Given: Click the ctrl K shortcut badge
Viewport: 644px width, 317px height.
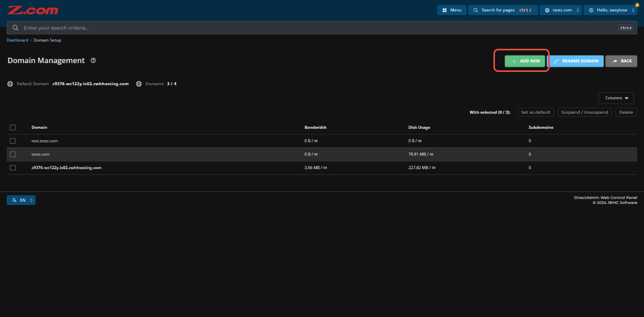Looking at the screenshot, I should point(626,28).
